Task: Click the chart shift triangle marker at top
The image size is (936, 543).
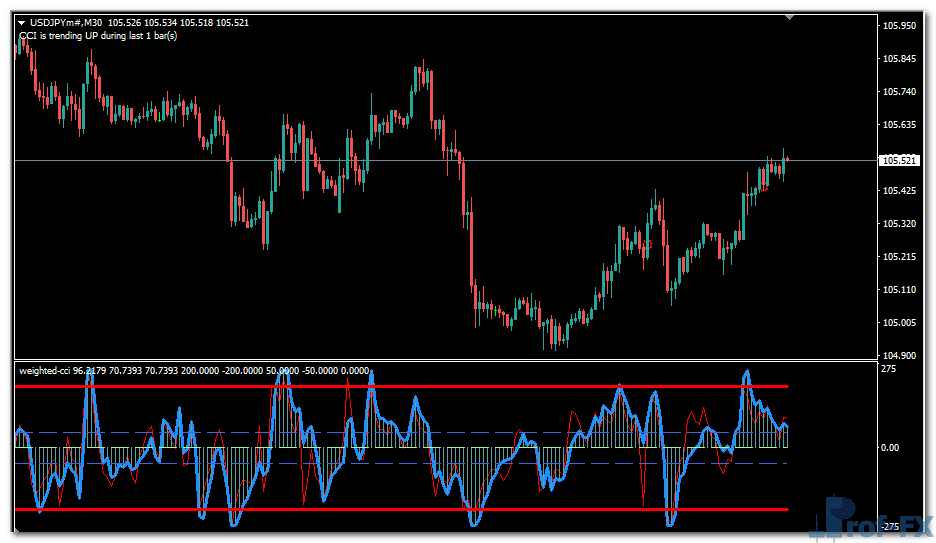Action: [791, 17]
